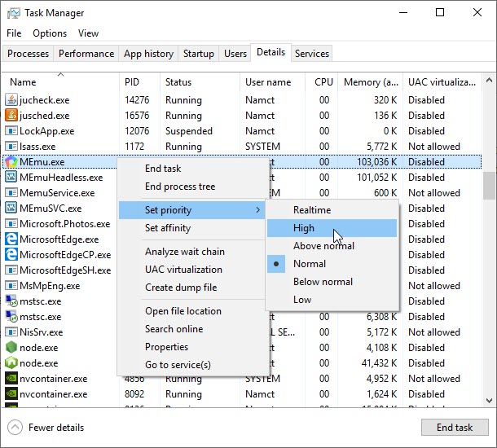Click the MemuService.exe icon
Screen dimensions: 497x448
click(x=11, y=192)
